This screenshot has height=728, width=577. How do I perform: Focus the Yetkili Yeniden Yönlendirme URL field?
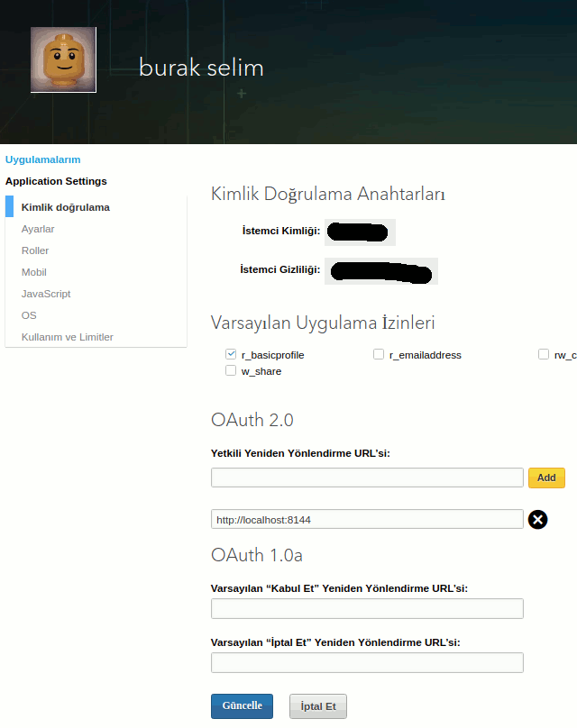(x=367, y=478)
